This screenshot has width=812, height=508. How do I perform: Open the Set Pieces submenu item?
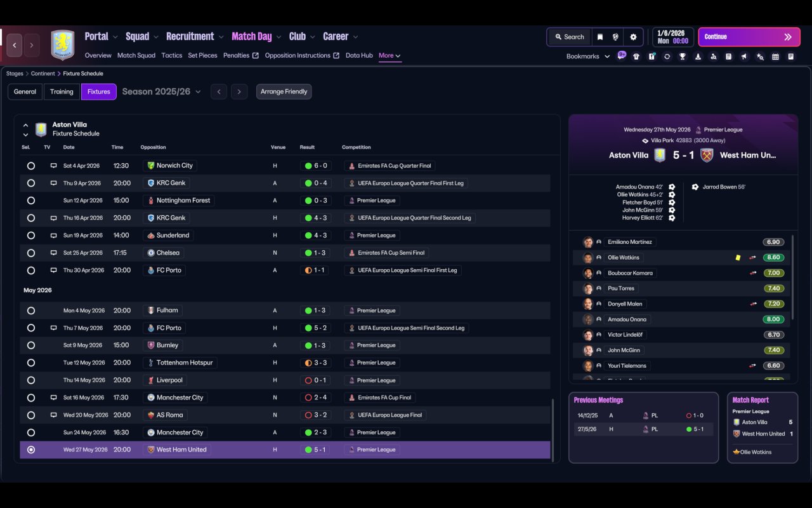202,56
